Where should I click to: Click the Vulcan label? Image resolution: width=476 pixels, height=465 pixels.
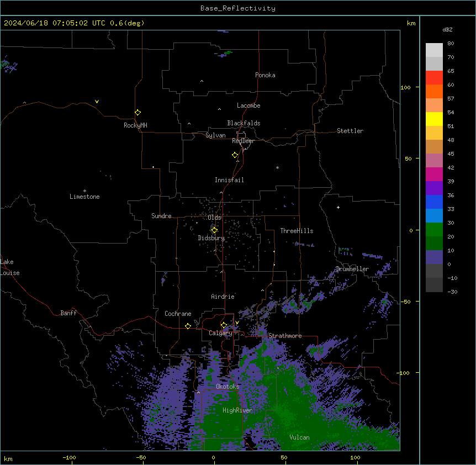tap(300, 437)
